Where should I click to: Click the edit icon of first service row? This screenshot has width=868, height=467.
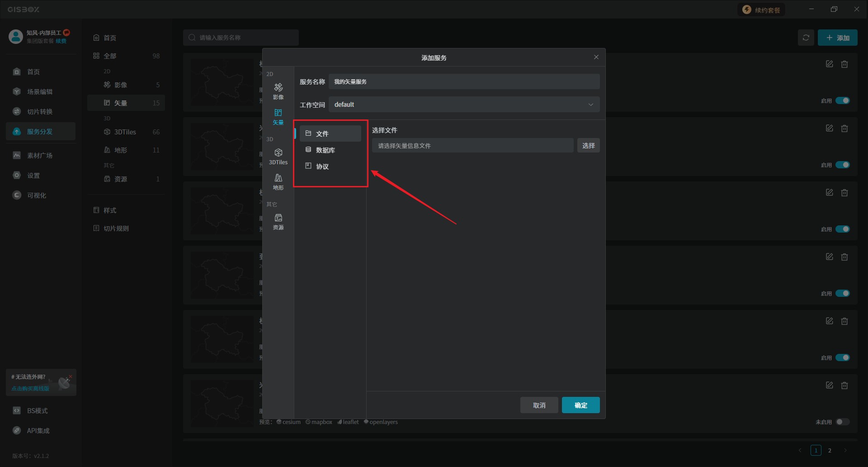pyautogui.click(x=829, y=64)
